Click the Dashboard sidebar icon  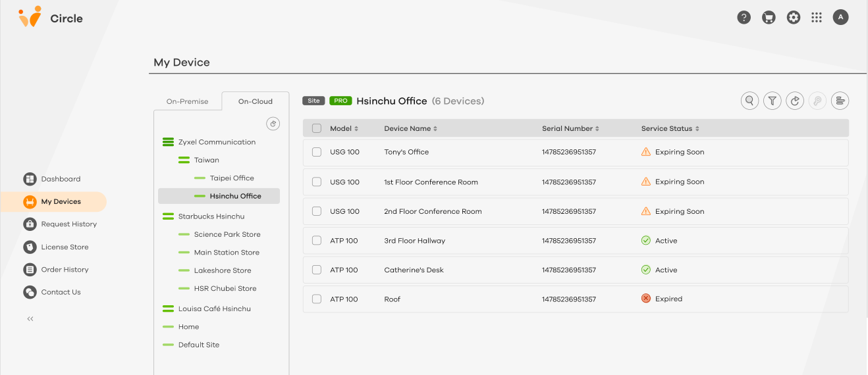pyautogui.click(x=30, y=179)
